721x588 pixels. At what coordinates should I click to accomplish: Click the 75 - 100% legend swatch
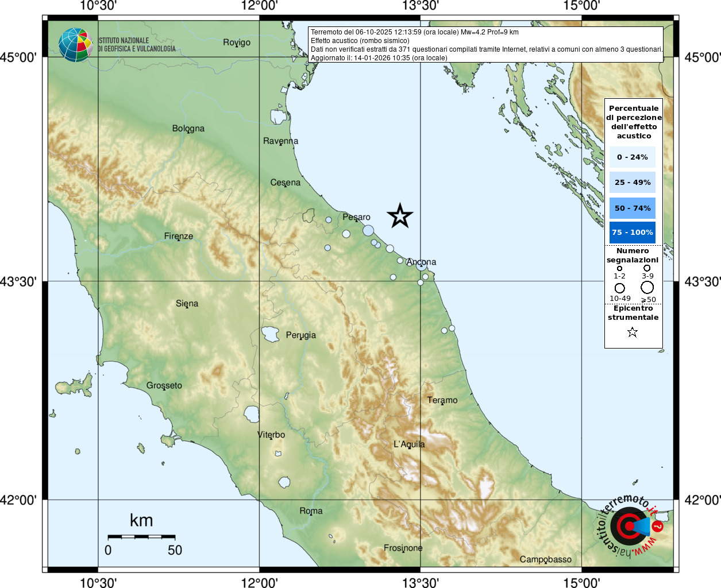[x=632, y=233]
